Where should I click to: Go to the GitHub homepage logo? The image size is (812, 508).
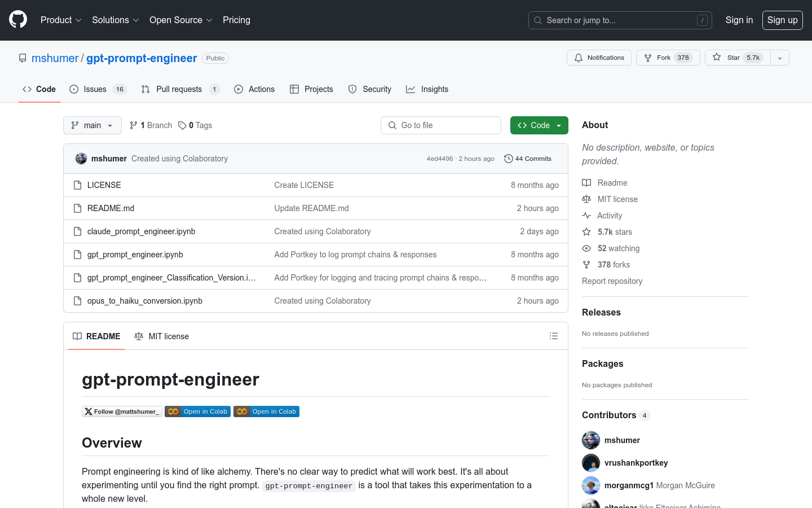pyautogui.click(x=18, y=20)
